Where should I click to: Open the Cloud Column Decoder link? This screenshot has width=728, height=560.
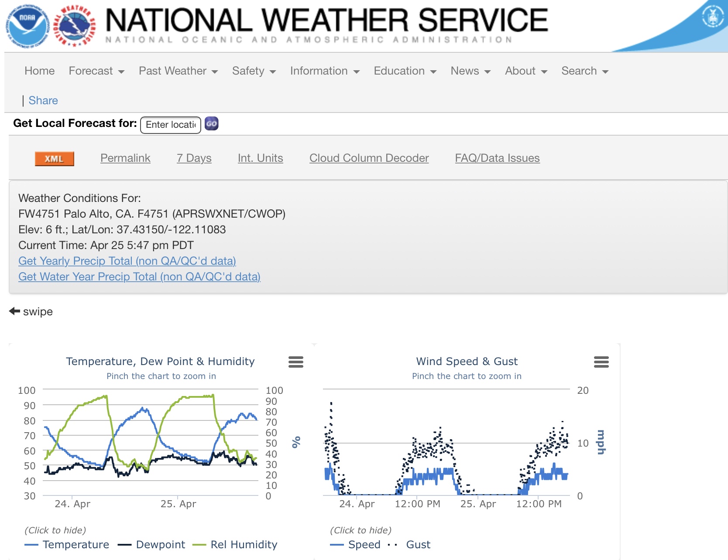tap(369, 158)
